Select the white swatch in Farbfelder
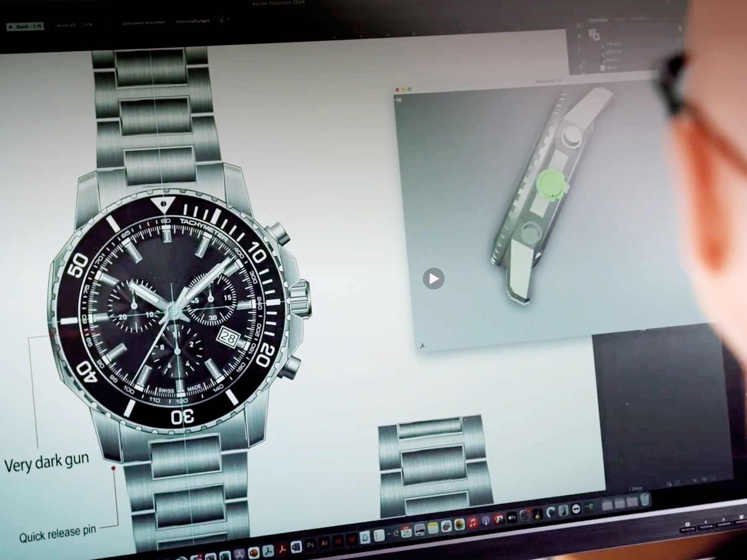The width and height of the screenshot is (747, 560). coord(602,68)
